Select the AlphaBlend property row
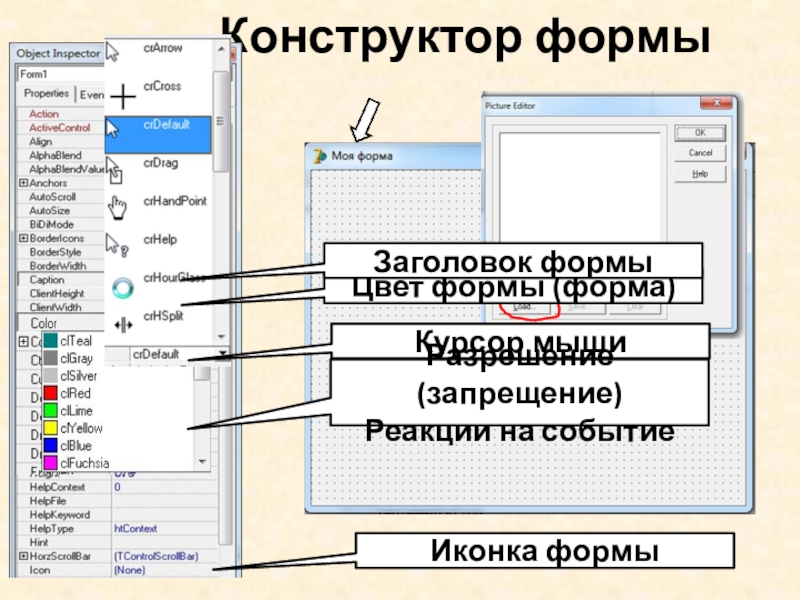This screenshot has width=800, height=600. (61, 155)
